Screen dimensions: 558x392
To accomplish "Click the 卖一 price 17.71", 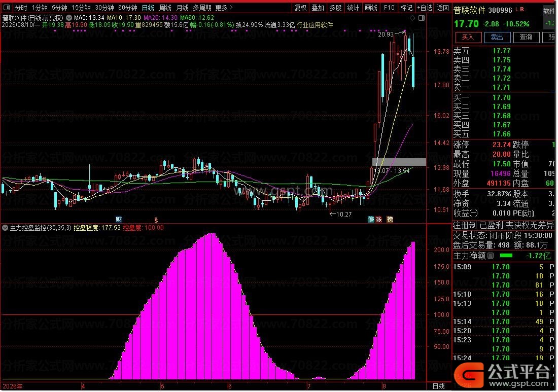I will coord(501,87).
